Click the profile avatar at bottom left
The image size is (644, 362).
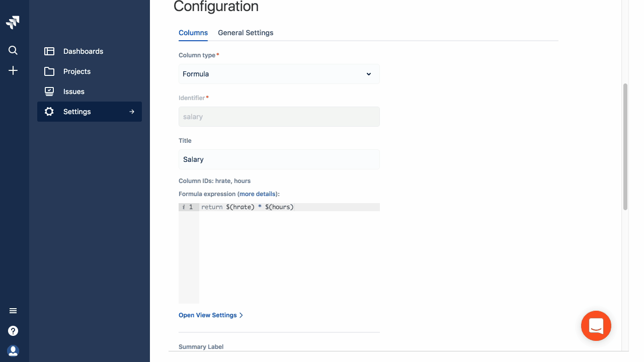point(13,350)
